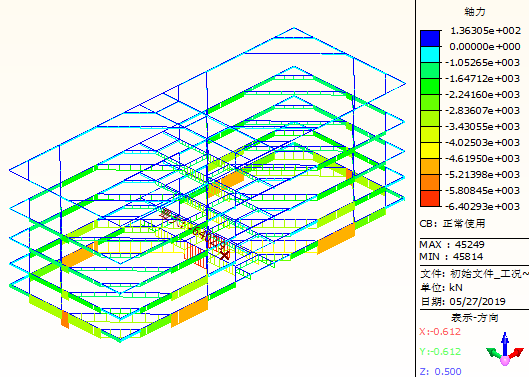This screenshot has width=529, height=377.
Task: Select the dark blue legend color swatch
Action: (x=430, y=38)
